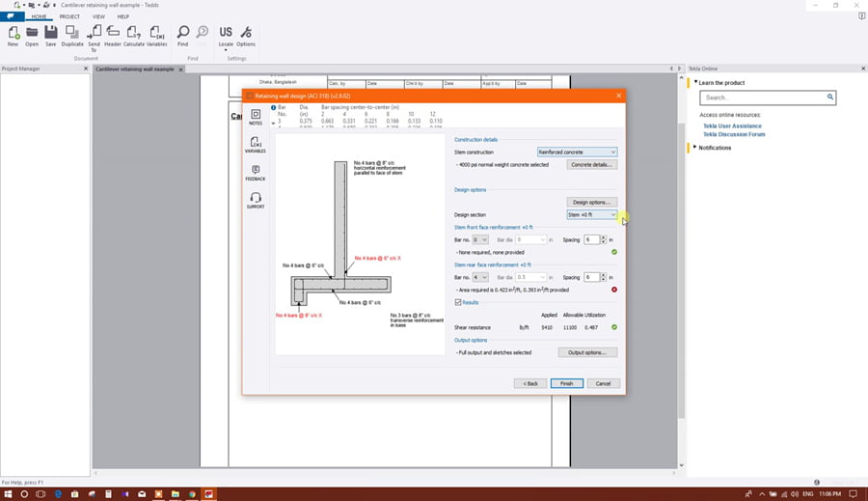The image size is (868, 501).
Task: Click the Concrete details button
Action: pos(592,165)
